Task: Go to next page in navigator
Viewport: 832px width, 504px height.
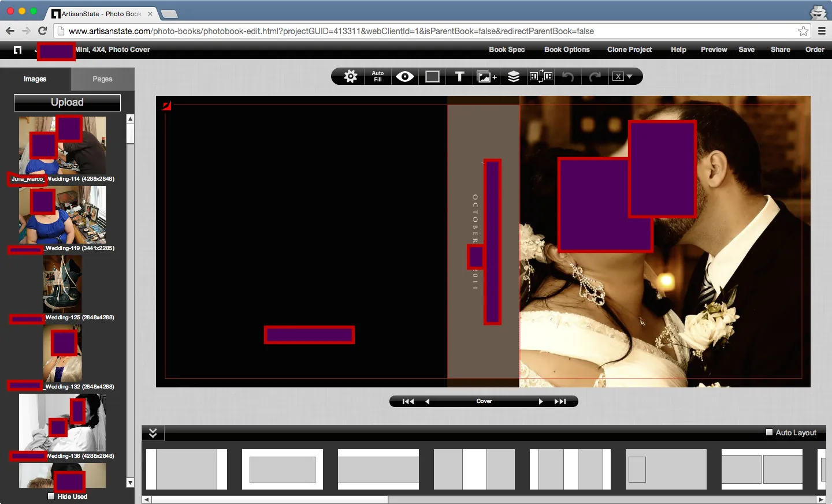Action: coord(541,401)
